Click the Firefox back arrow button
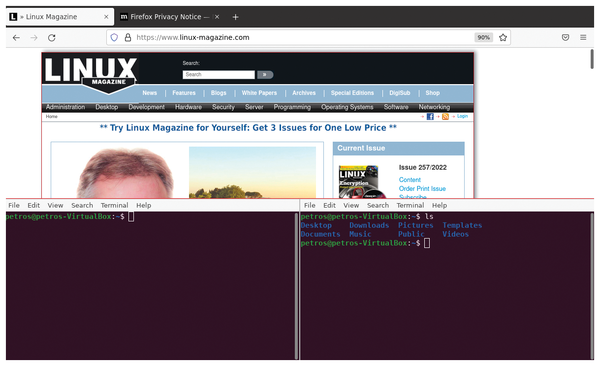The height and width of the screenshot is (366, 600). click(x=16, y=38)
